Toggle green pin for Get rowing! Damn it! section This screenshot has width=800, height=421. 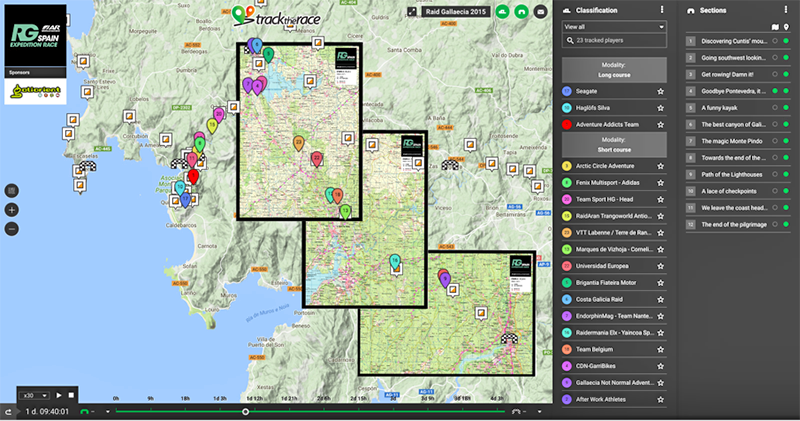786,75
